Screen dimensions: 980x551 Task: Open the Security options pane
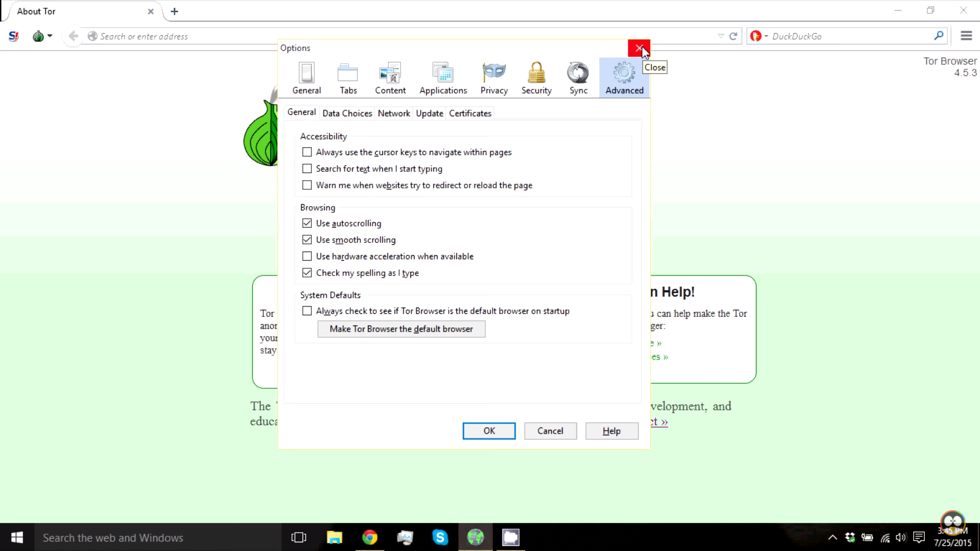coord(536,78)
